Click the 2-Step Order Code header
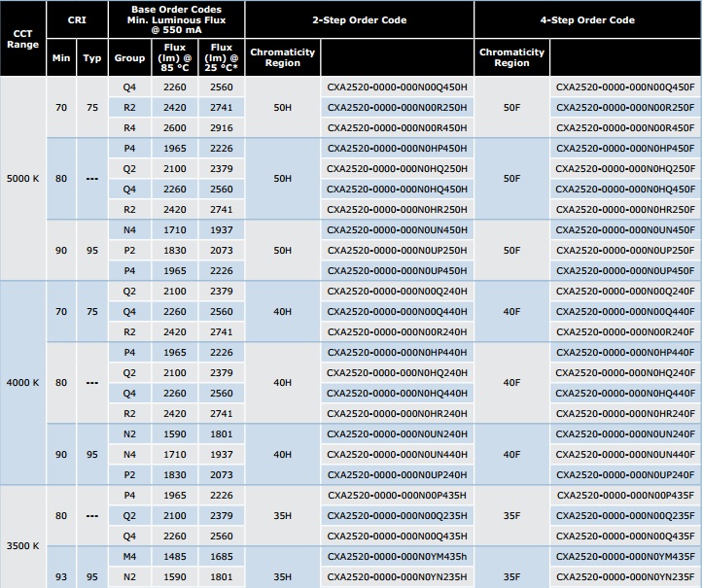 (x=359, y=20)
